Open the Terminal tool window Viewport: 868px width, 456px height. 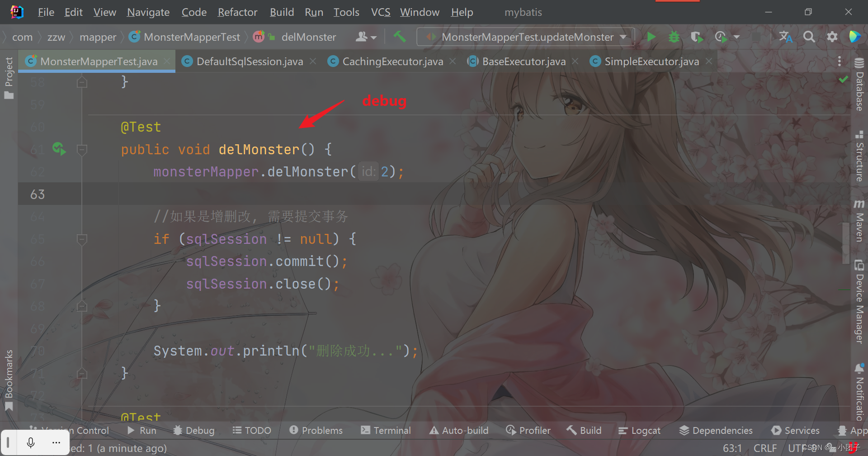pos(386,430)
